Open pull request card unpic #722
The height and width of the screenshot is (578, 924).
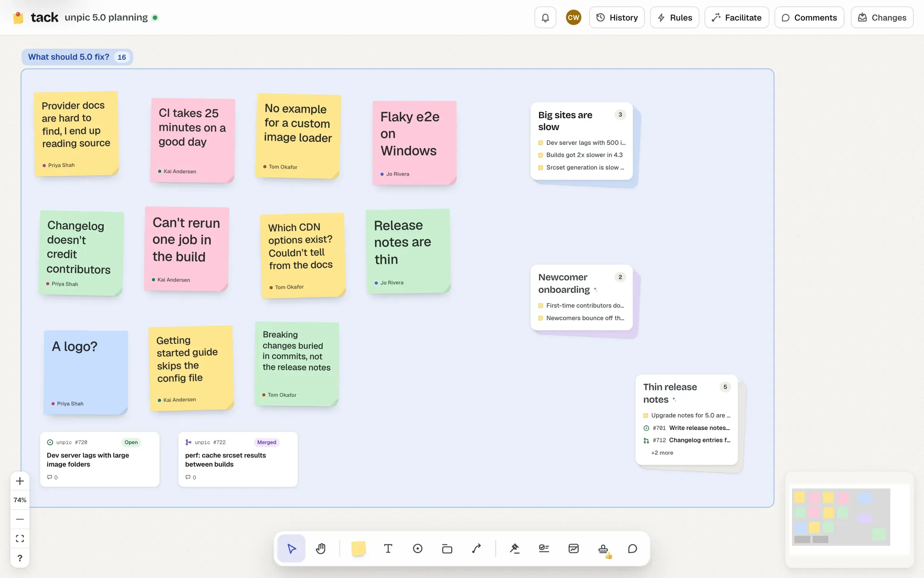[x=238, y=459]
